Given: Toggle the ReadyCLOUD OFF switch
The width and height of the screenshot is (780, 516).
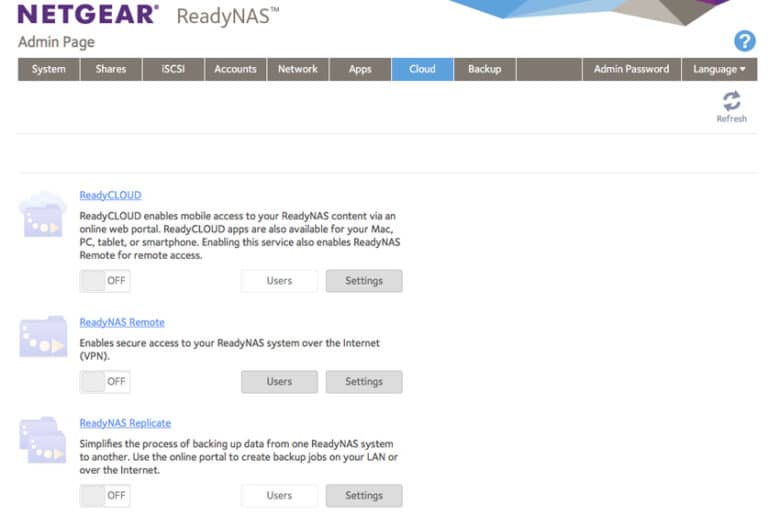Looking at the screenshot, I should pyautogui.click(x=105, y=281).
